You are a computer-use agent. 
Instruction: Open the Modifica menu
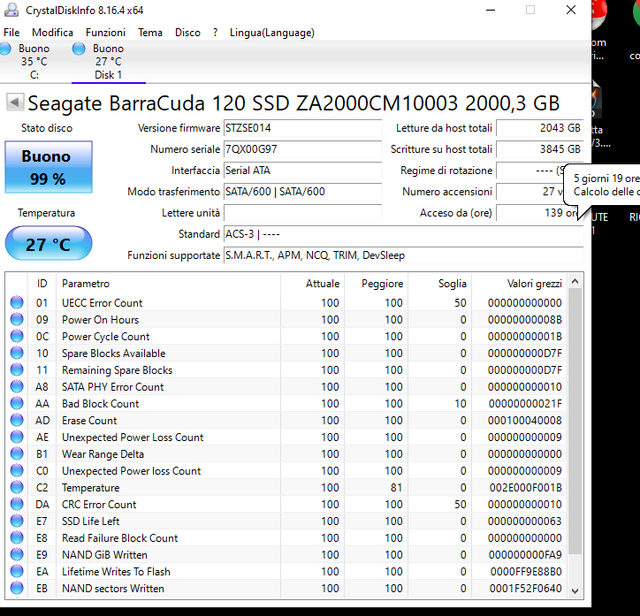[53, 32]
